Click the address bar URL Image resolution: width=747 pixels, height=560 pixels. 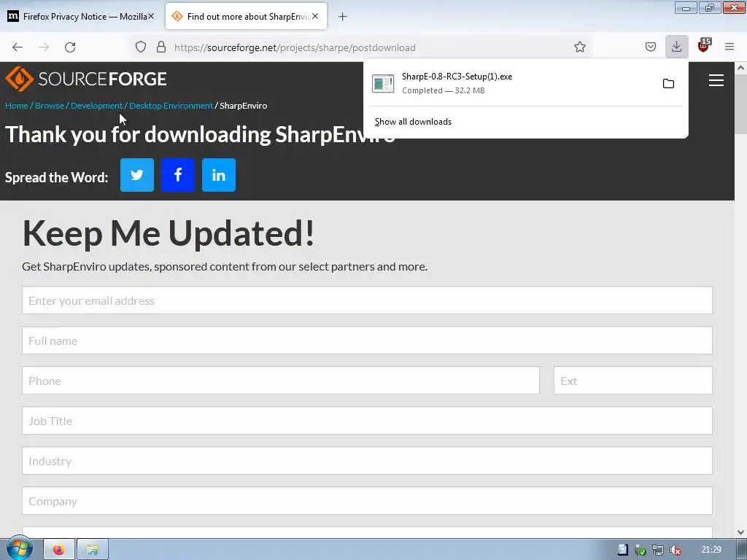pyautogui.click(x=295, y=47)
